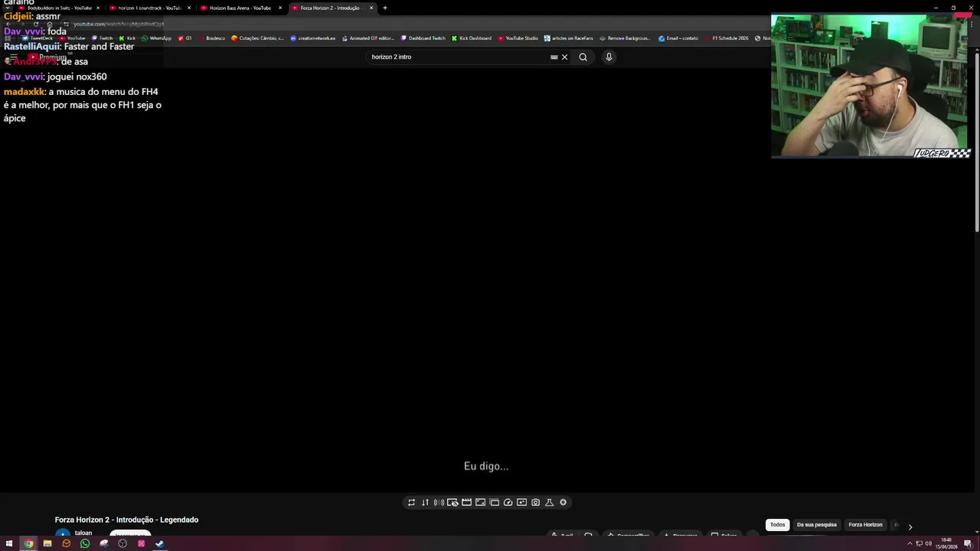Click the screenshot camera icon in video toolbar

pos(535,503)
